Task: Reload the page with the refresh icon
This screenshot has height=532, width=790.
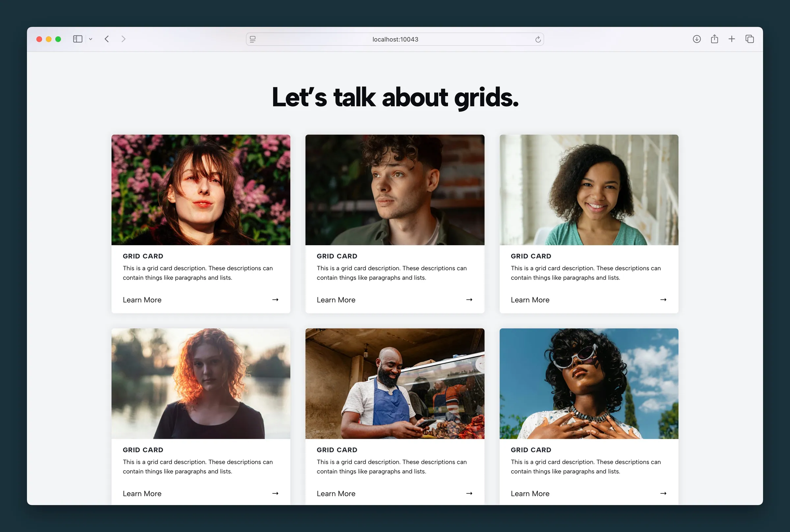Action: (x=538, y=40)
